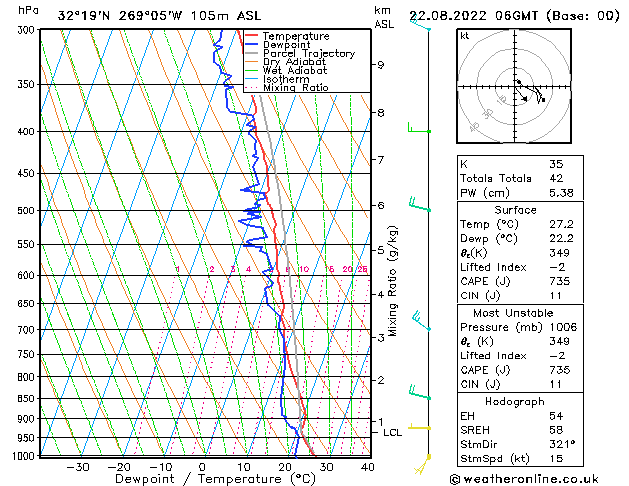This screenshot has width=629, height=486.
Task: Click the 550 hPa pressure label
Action: tap(28, 245)
